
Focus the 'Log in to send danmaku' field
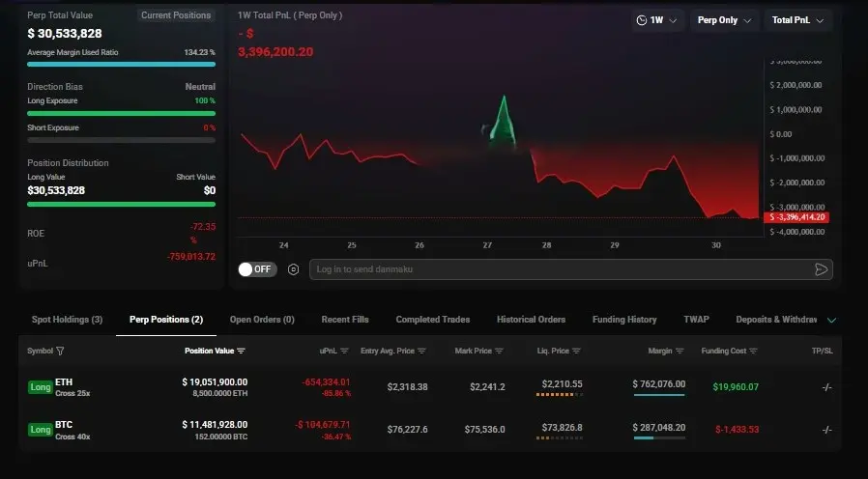pyautogui.click(x=570, y=269)
